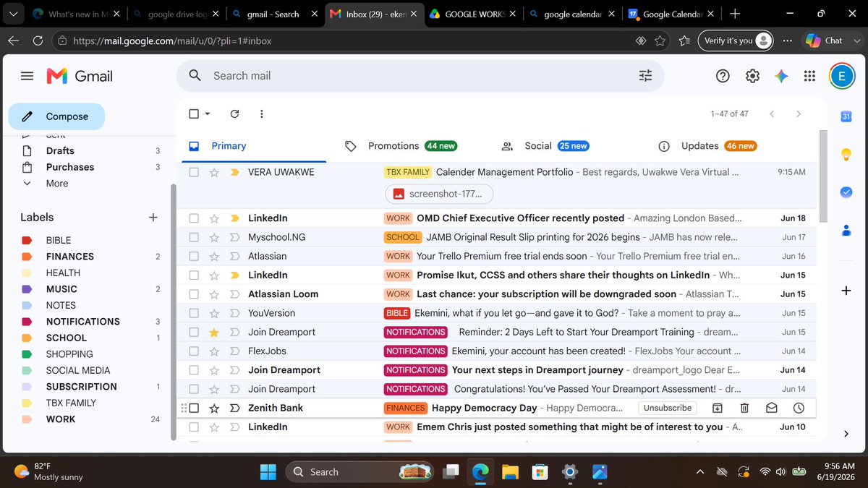868x488 pixels.
Task: Add this page to favorites star
Action: (660, 41)
